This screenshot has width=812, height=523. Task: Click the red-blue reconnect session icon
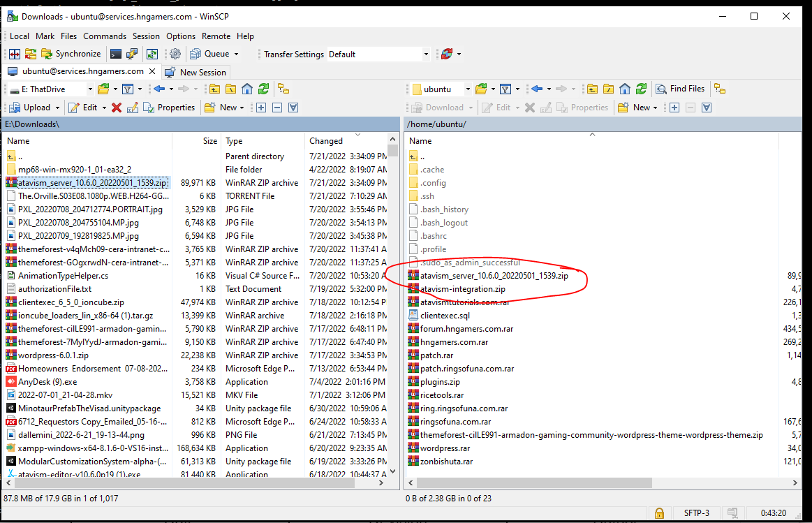pyautogui.click(x=447, y=54)
